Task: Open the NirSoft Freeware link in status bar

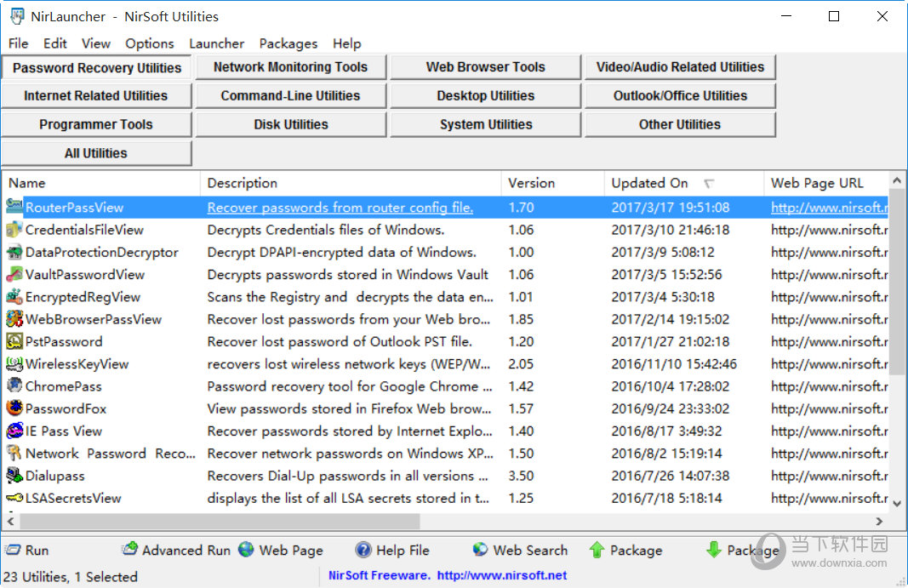Action: point(448,575)
